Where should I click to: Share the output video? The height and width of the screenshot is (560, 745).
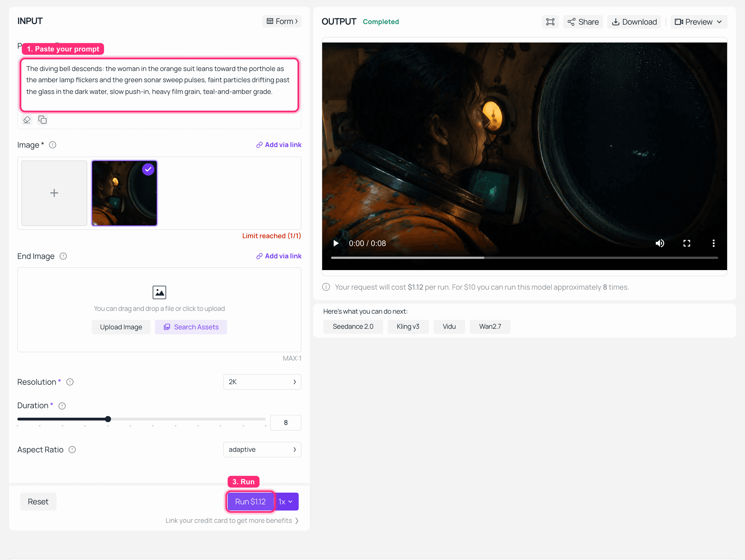pyautogui.click(x=583, y=22)
